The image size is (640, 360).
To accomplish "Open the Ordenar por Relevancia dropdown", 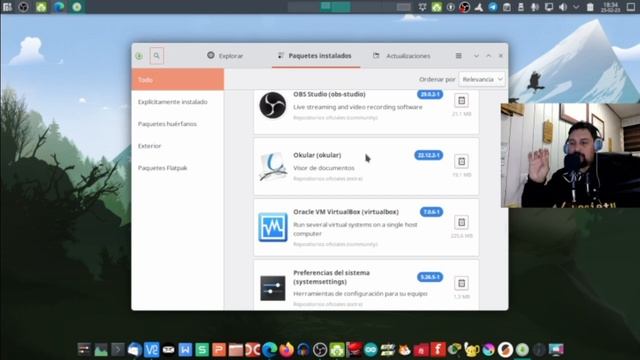I will [x=482, y=79].
